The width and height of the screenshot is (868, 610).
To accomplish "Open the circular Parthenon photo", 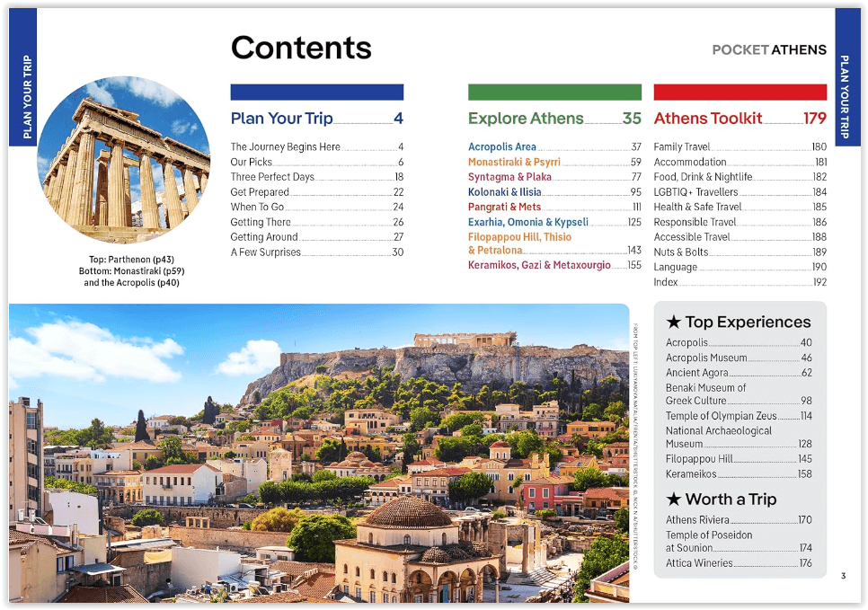I will coord(123,160).
